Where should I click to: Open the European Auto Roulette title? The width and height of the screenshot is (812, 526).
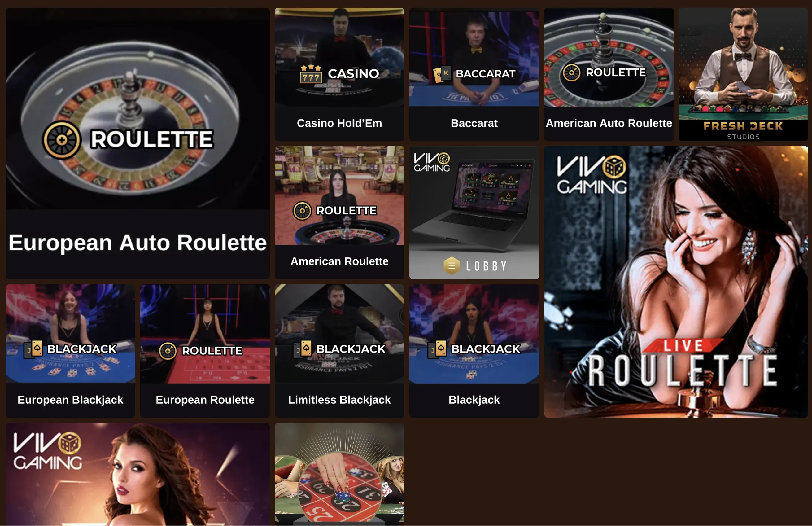pyautogui.click(x=138, y=243)
